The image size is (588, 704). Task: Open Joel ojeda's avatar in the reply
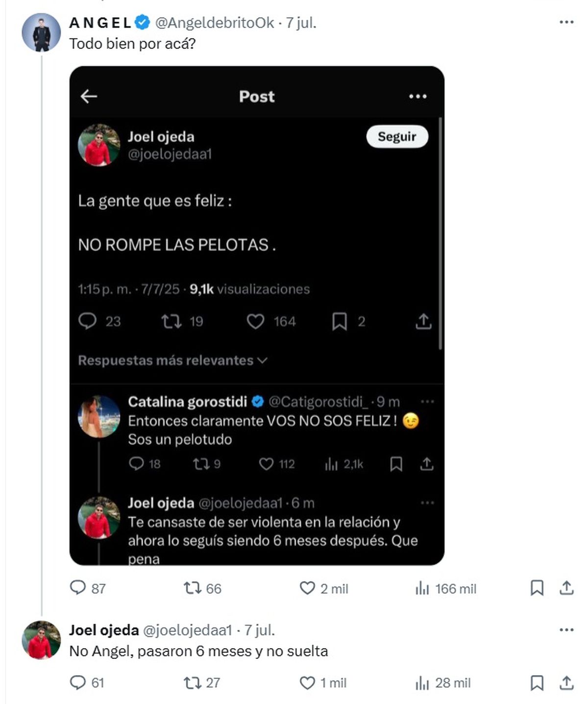(41, 640)
